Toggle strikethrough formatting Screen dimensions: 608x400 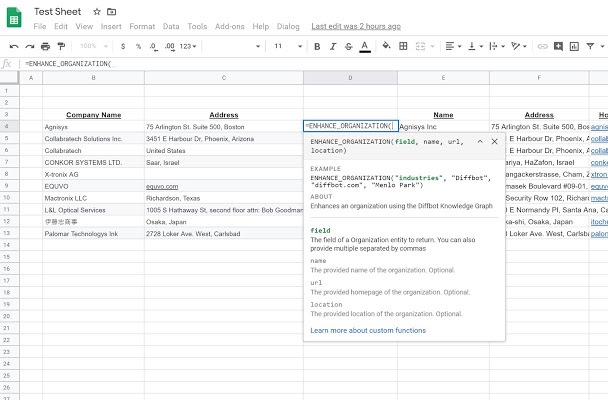349,47
